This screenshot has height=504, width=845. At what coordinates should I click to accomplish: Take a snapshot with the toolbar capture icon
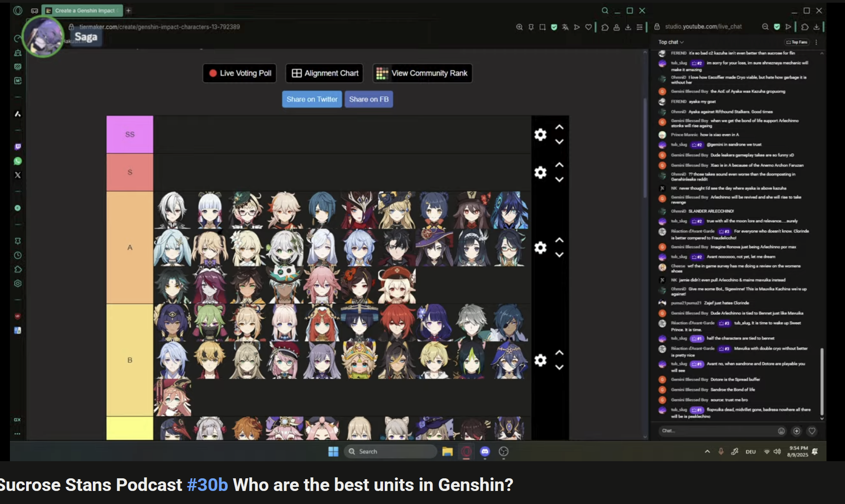point(542,27)
